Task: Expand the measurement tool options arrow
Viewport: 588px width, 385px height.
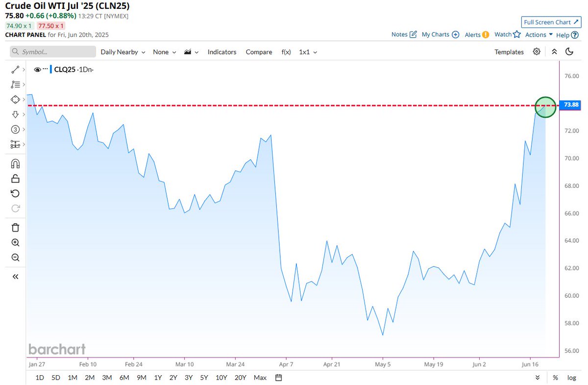Action: point(24,144)
